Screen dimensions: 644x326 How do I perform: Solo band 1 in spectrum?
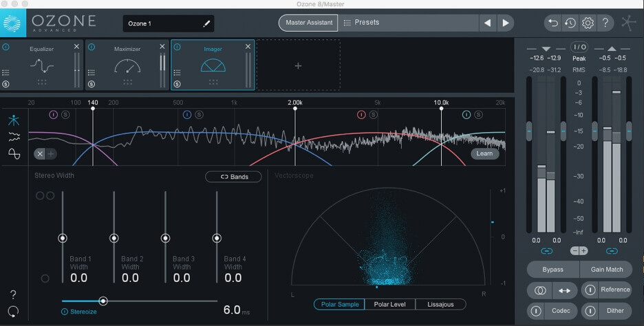[65, 115]
